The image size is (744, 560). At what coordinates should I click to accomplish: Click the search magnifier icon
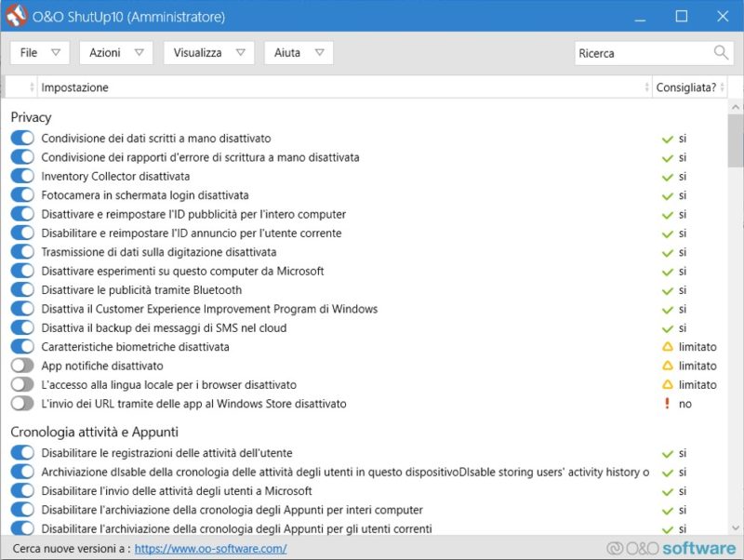click(721, 53)
